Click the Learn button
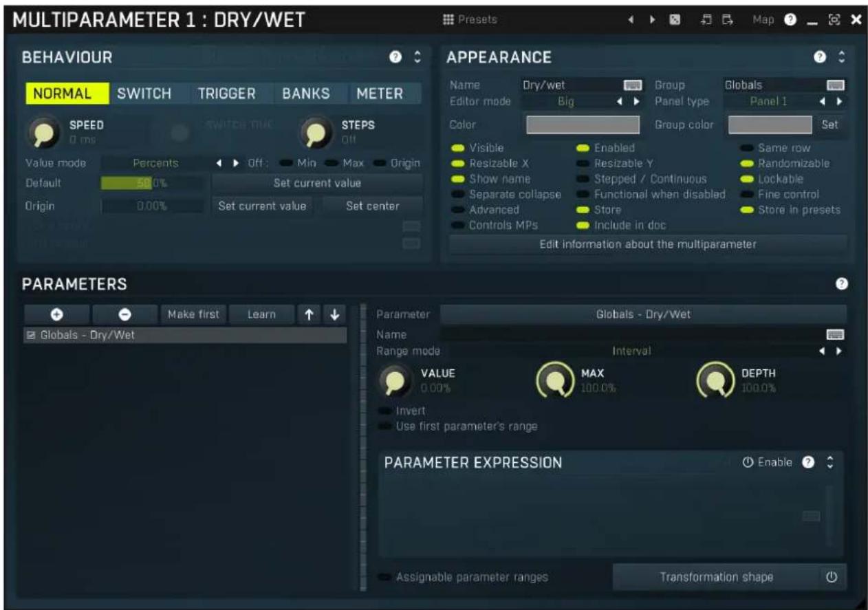The width and height of the screenshot is (868, 610). pyautogui.click(x=261, y=314)
